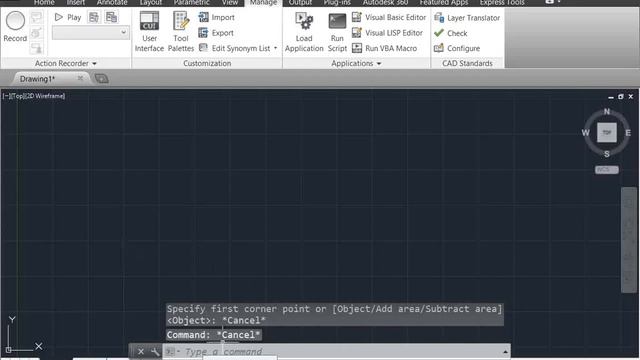This screenshot has height=360, width=640.
Task: Click S on the ViewCube compass
Action: click(607, 154)
